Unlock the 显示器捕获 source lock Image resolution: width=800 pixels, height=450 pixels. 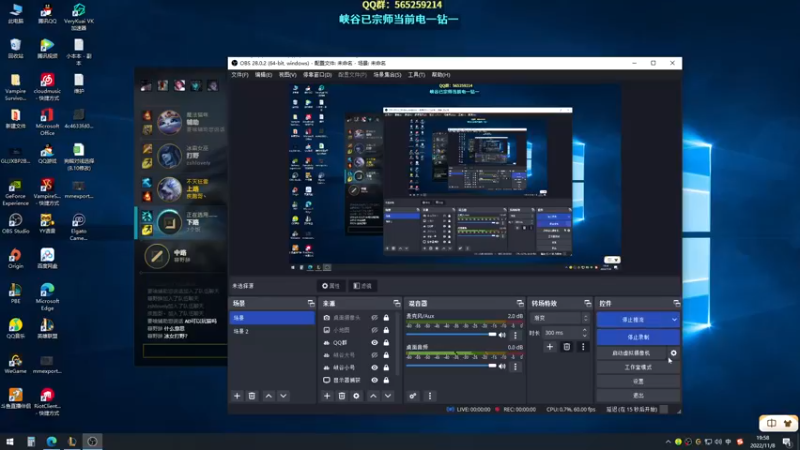click(x=386, y=380)
